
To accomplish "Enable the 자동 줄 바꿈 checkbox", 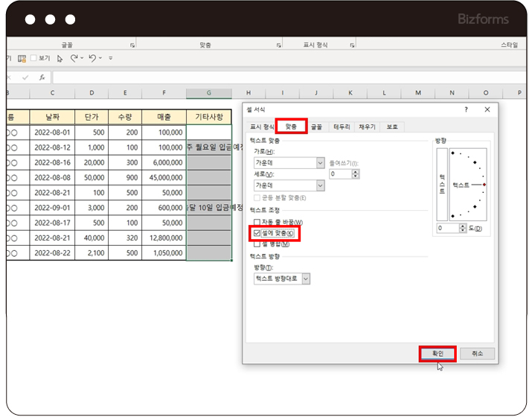I will pos(257,222).
